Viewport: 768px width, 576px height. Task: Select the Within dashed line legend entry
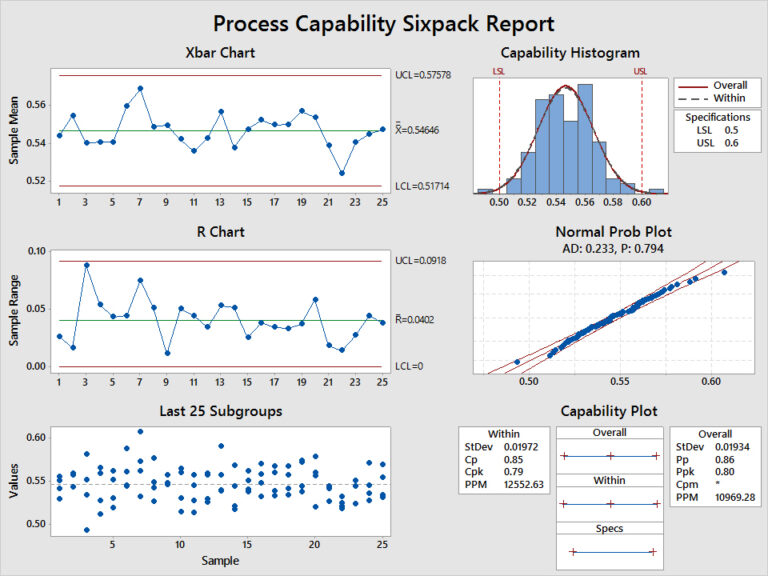pyautogui.click(x=715, y=98)
